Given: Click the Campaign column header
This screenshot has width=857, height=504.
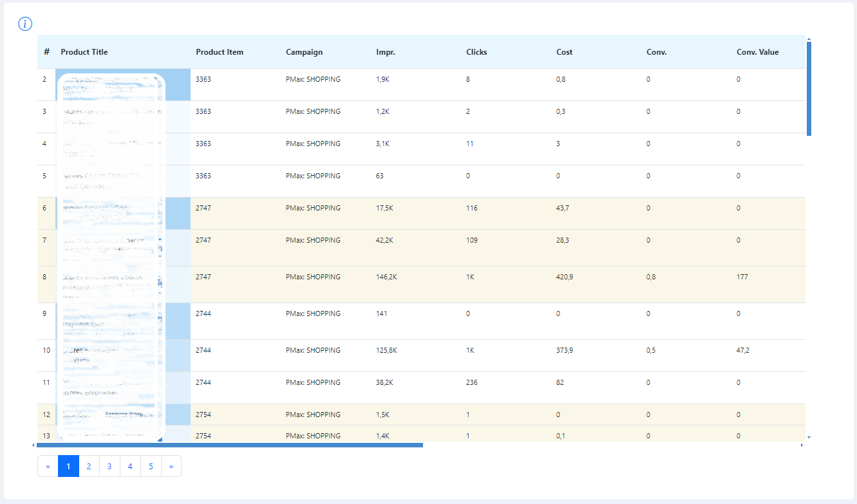Looking at the screenshot, I should (x=304, y=52).
